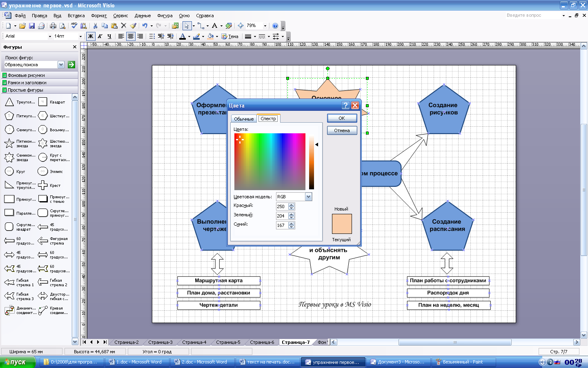Confirm the color with OK
This screenshot has height=368, width=588.
click(x=342, y=118)
